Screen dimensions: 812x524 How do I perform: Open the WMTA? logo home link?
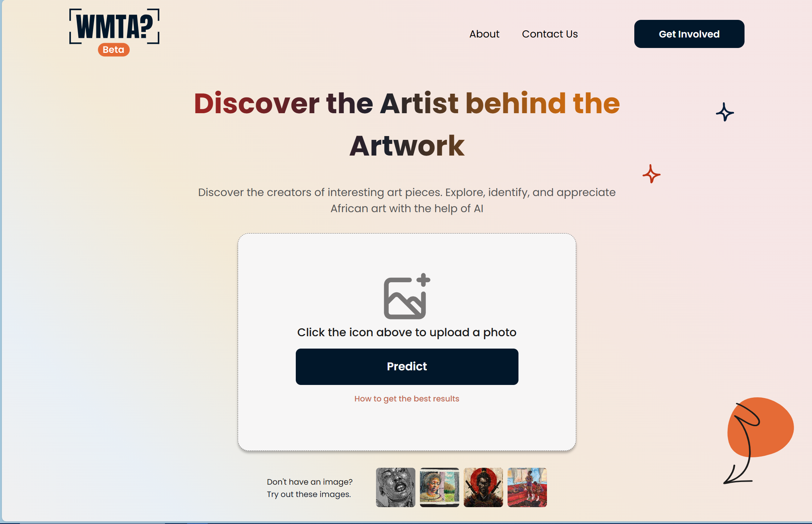[114, 26]
